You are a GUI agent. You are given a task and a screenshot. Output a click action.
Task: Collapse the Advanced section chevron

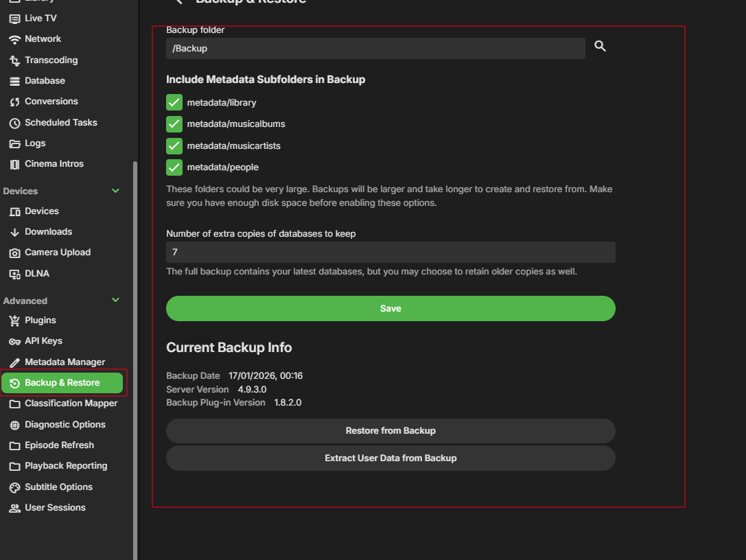pos(115,300)
